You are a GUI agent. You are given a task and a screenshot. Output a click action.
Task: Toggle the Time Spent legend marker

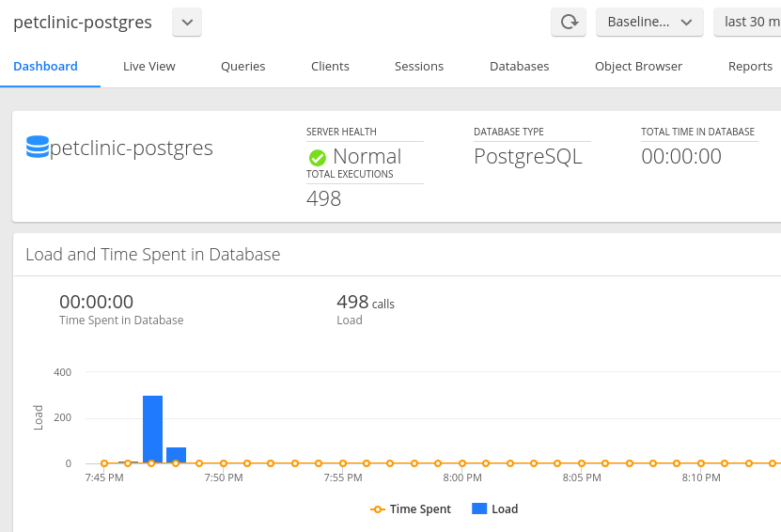pyautogui.click(x=378, y=509)
